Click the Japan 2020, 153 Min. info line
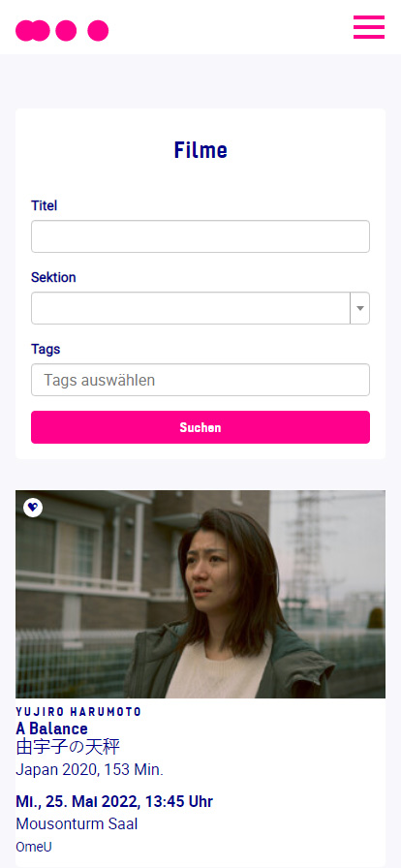Image resolution: width=401 pixels, height=868 pixels. (90, 770)
